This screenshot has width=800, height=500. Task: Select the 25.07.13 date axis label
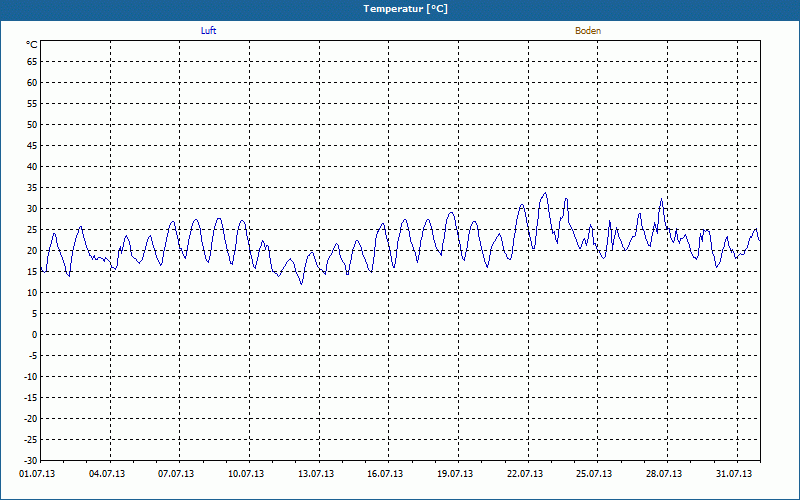coord(594,474)
